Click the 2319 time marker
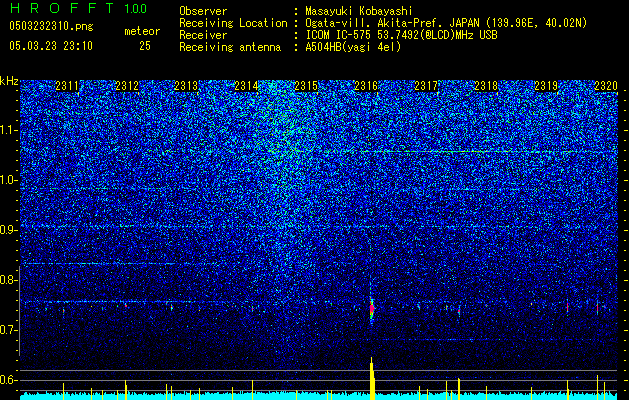The height and width of the screenshot is (400, 629). pyautogui.click(x=546, y=86)
